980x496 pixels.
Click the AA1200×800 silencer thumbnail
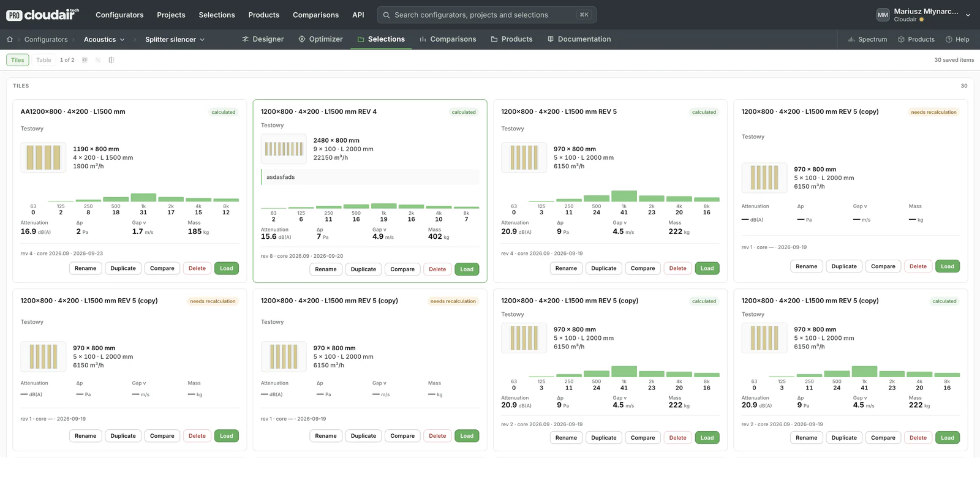coord(43,157)
